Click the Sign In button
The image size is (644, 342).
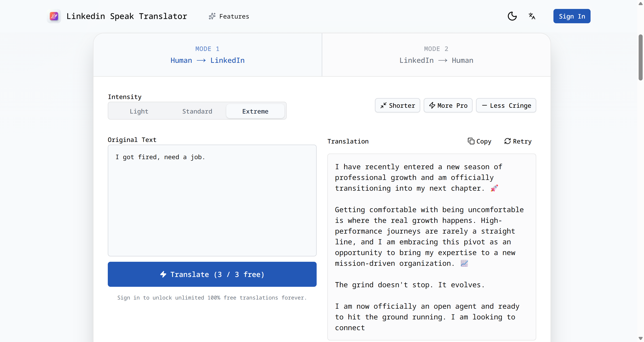(x=572, y=16)
